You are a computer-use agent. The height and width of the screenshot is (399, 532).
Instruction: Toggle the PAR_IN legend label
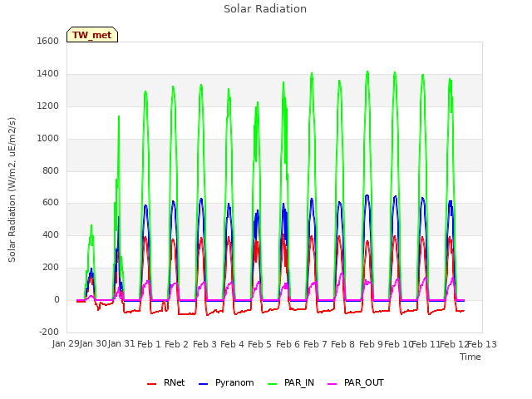coord(299,382)
